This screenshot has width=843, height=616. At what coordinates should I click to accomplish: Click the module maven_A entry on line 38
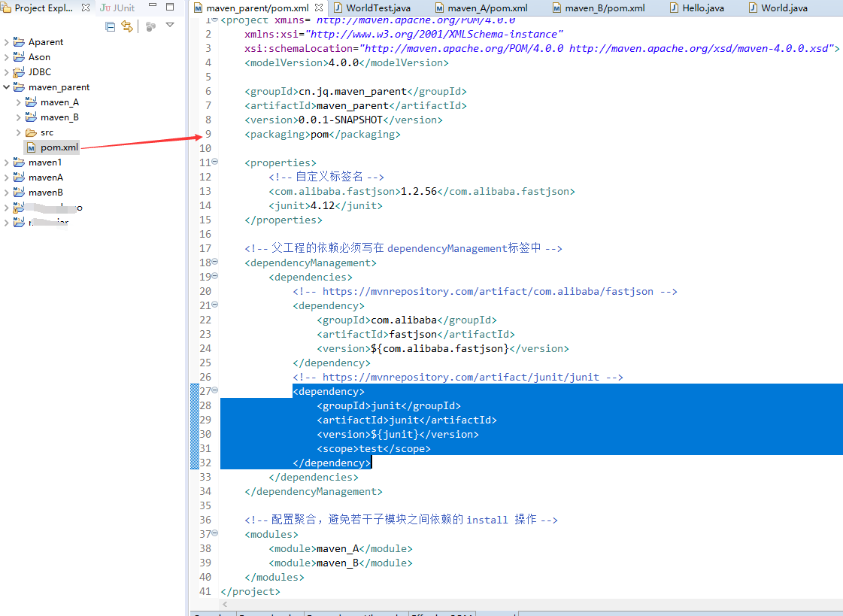pos(341,549)
